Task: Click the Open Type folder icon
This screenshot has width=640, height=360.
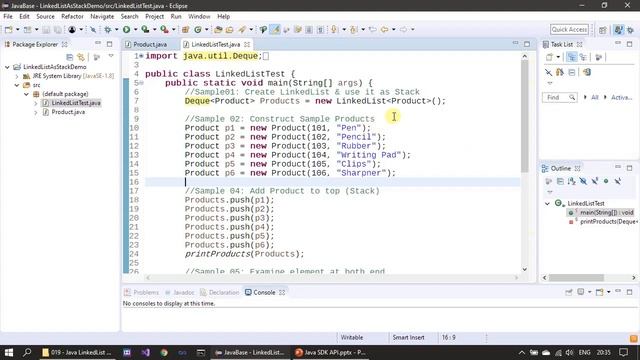Action: point(218,29)
